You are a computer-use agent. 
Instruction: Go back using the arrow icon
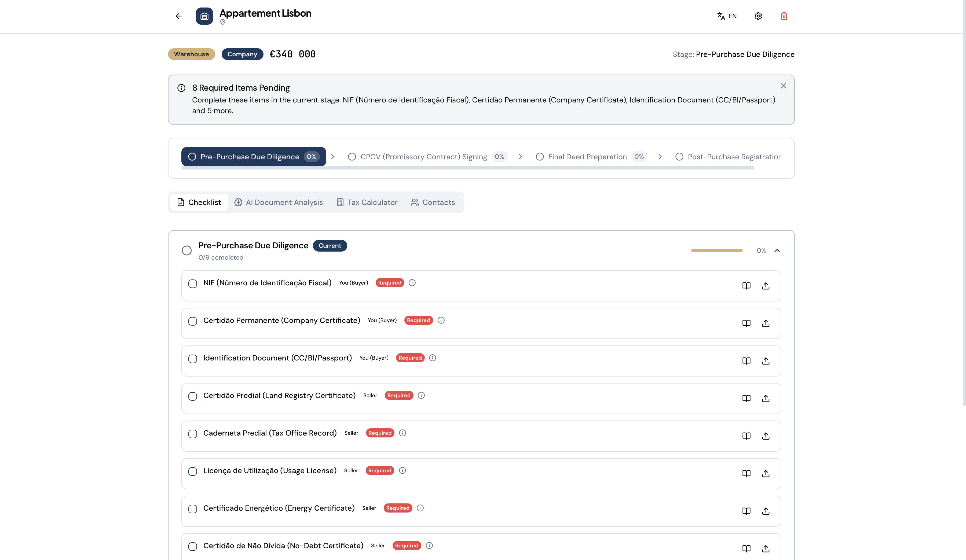point(178,16)
